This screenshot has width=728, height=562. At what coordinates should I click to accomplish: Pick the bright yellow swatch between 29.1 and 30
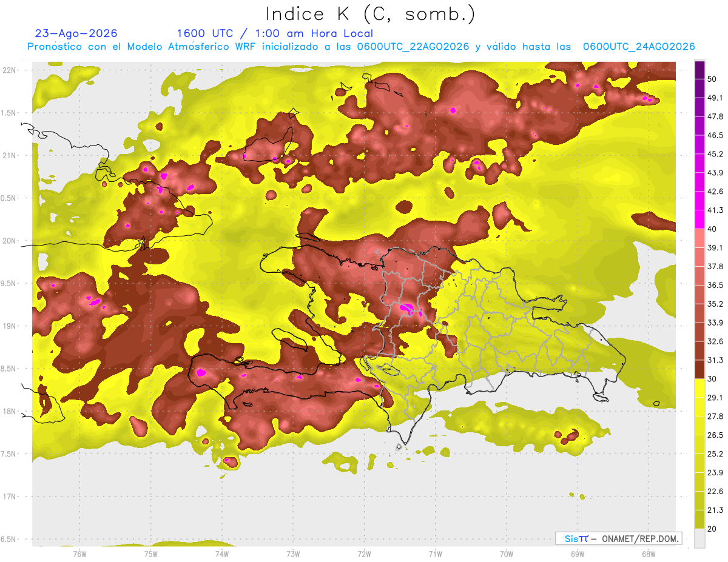(x=699, y=388)
